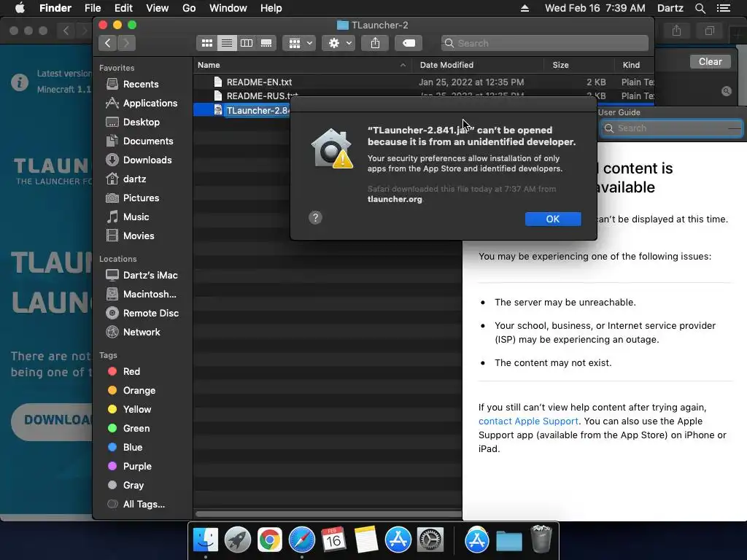
Task: Switch Finder to gallery view
Action: pos(266,43)
